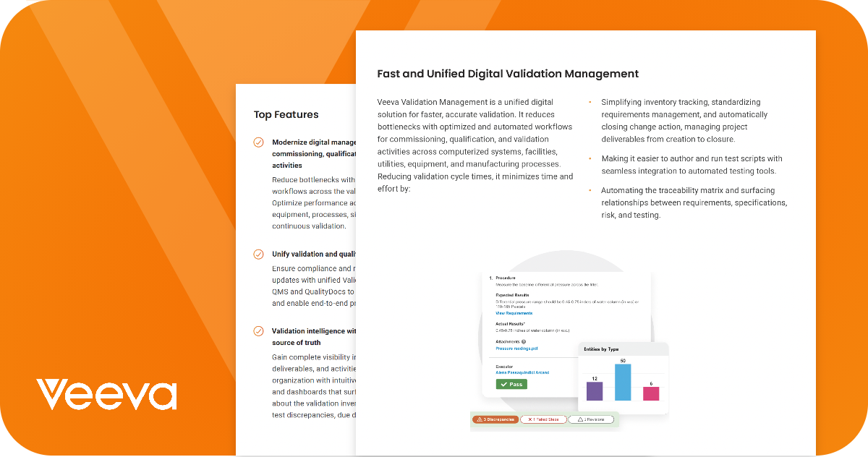Check the circle next to Validation intelligence feature
The image size is (868, 457).
tap(258, 331)
